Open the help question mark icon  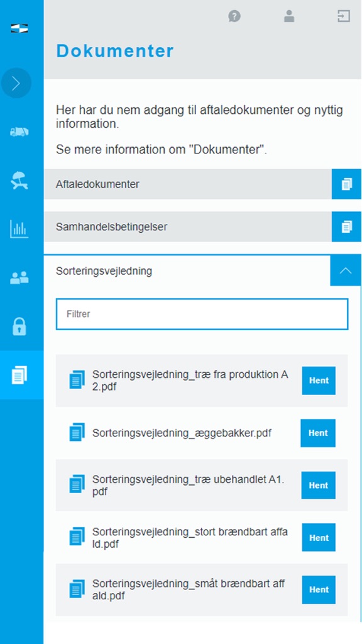[x=234, y=16]
